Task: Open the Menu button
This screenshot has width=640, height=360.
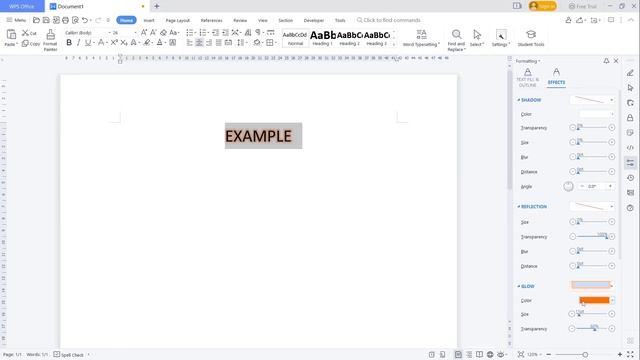Action: pyautogui.click(x=16, y=20)
